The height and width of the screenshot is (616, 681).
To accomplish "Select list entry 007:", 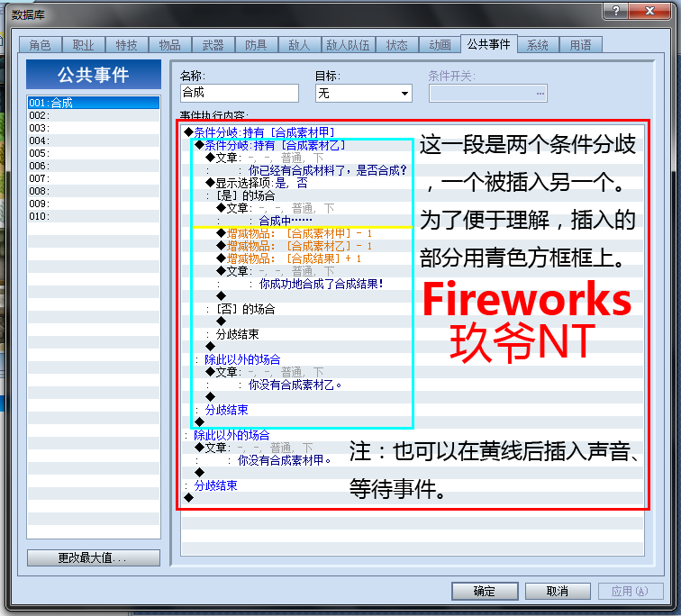I will 94,178.
